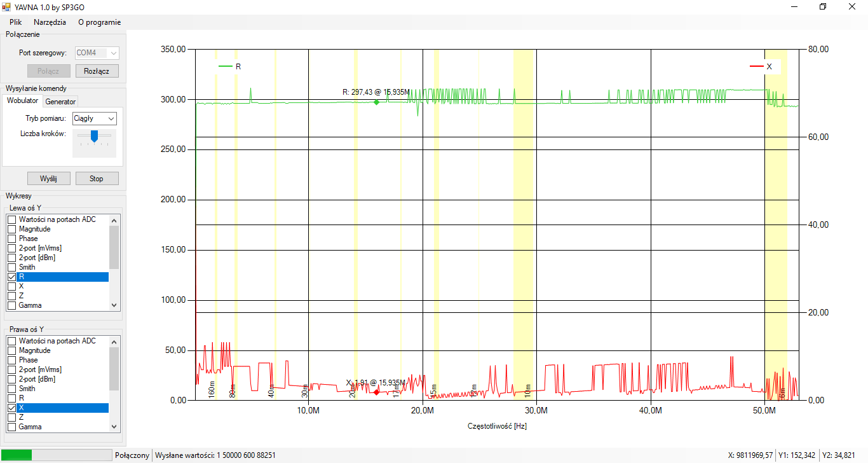
Task: Click the green R marker diamond on chart
Action: tap(376, 102)
